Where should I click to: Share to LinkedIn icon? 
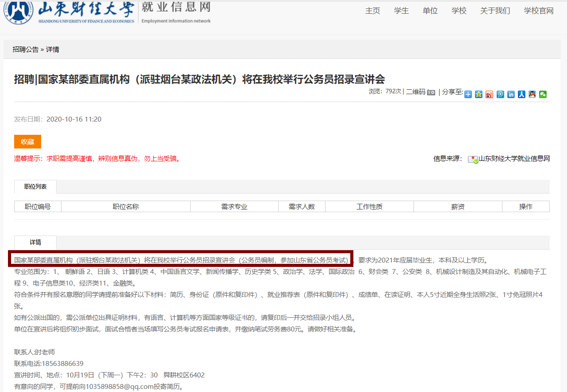pyautogui.click(x=511, y=94)
